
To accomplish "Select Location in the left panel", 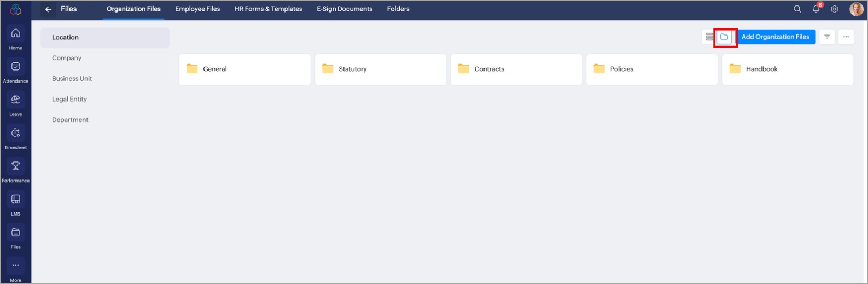I will click(x=105, y=38).
